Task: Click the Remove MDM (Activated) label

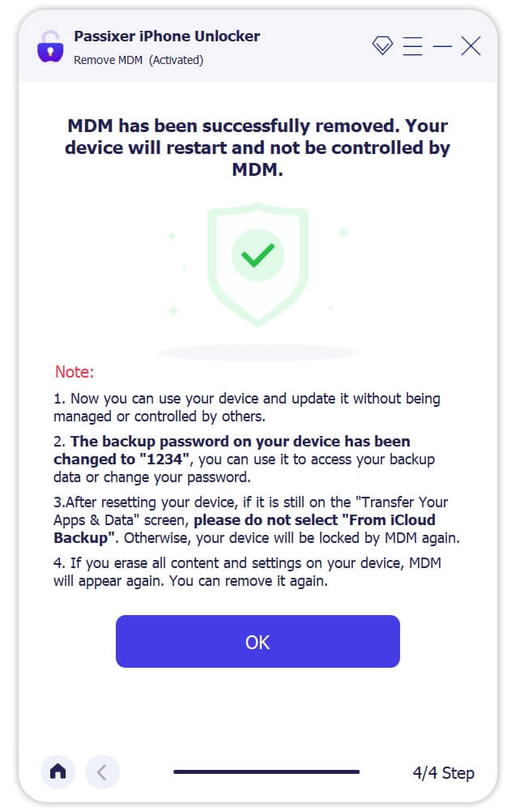Action: pyautogui.click(x=138, y=60)
